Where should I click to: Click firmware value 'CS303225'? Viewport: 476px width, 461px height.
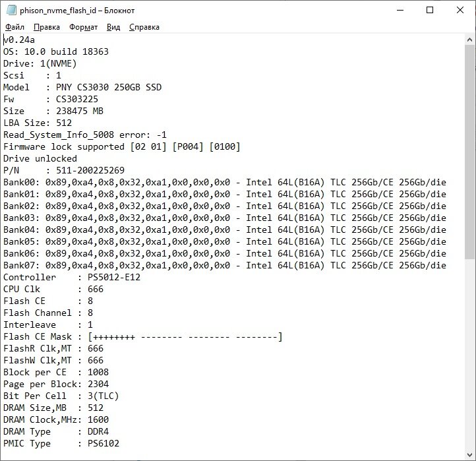click(77, 99)
